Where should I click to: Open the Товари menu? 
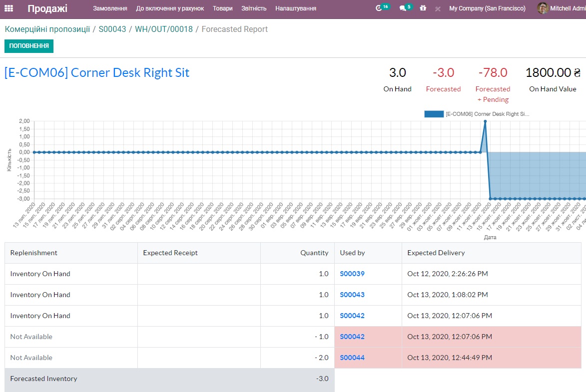pyautogui.click(x=222, y=8)
